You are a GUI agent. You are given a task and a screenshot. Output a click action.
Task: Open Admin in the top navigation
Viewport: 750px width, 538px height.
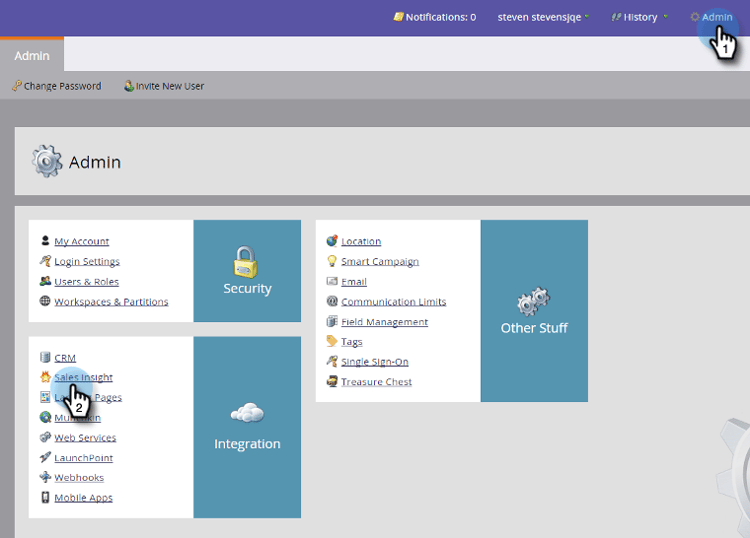(x=711, y=17)
